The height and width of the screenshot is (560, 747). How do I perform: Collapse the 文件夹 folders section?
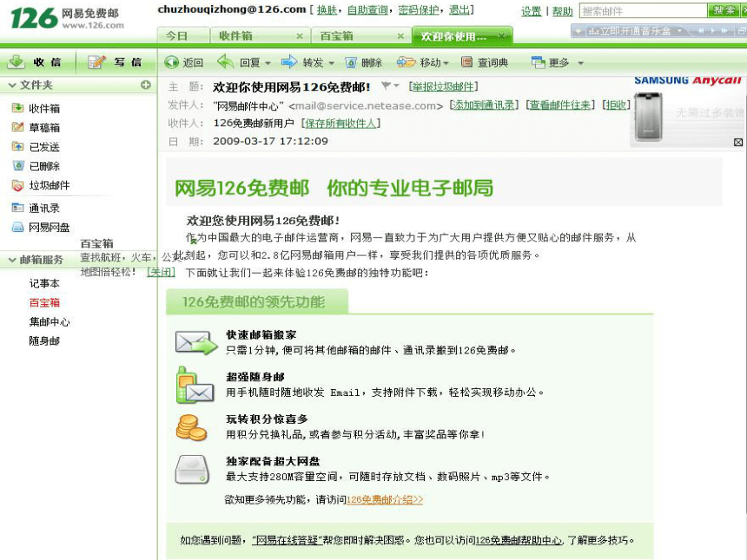[x=13, y=85]
